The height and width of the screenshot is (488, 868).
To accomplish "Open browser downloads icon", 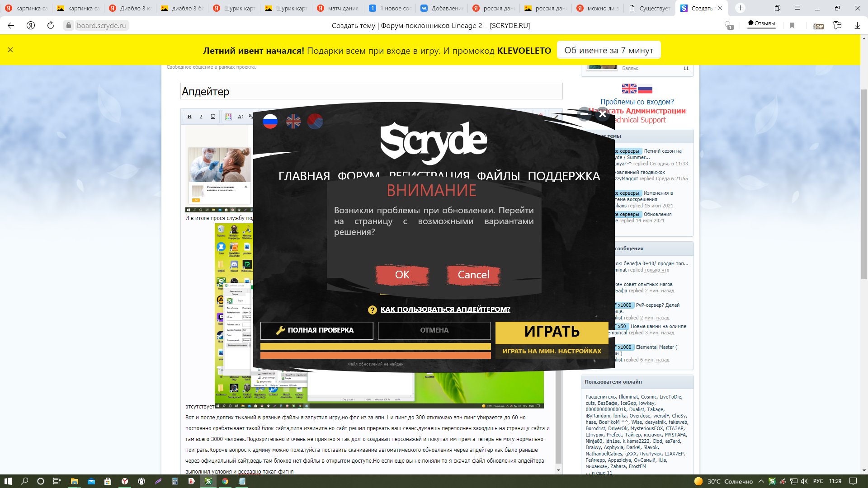I will pyautogui.click(x=857, y=26).
